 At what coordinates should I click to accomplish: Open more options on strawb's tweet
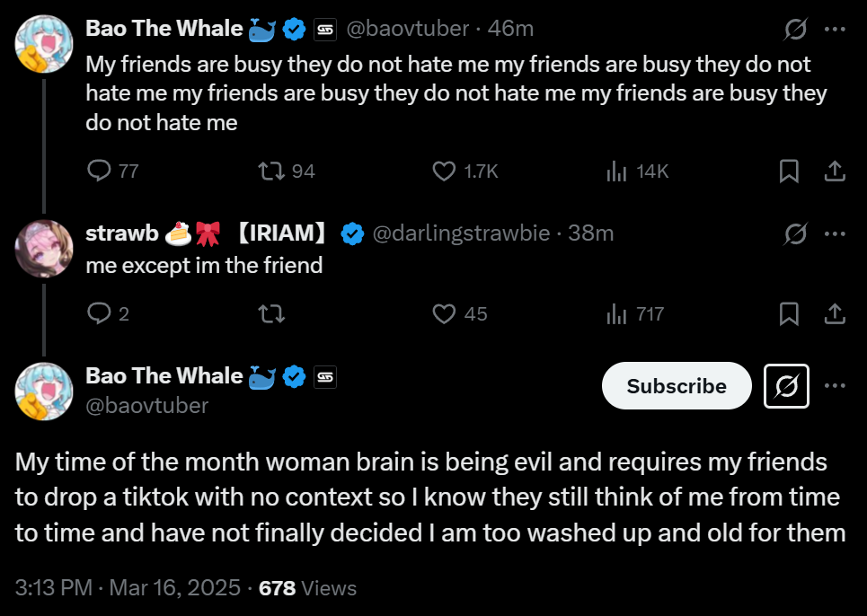(835, 234)
